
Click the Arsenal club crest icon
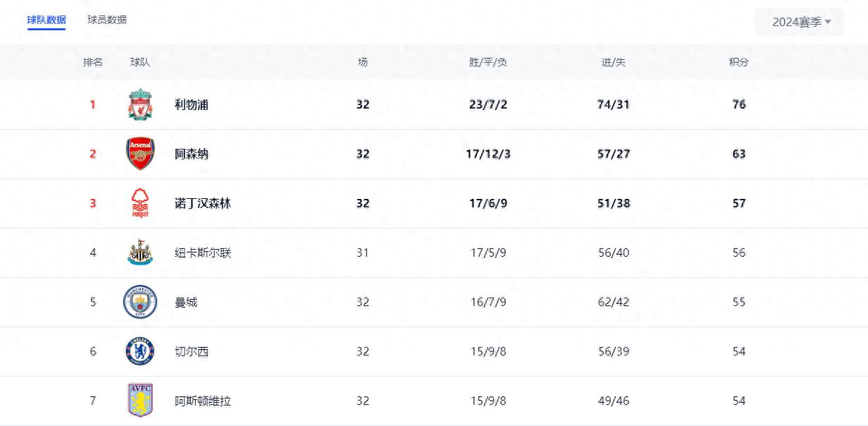(x=140, y=154)
